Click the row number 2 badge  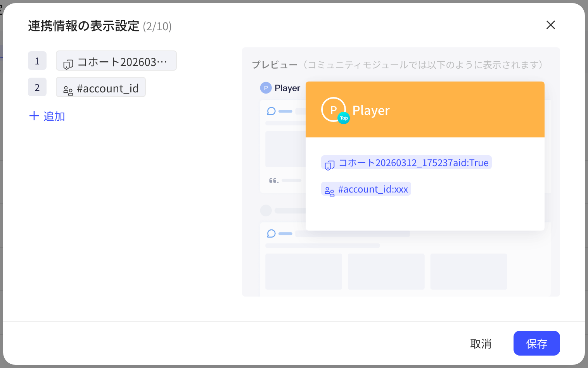tap(37, 87)
